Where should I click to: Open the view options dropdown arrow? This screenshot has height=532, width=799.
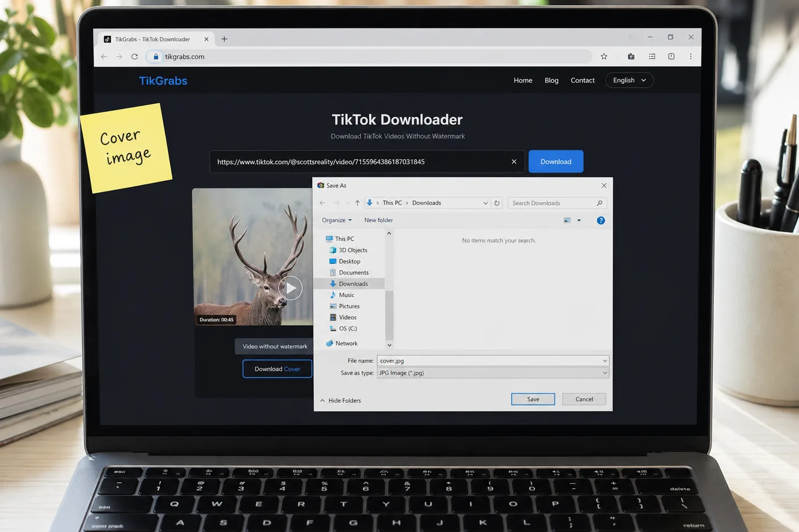click(579, 220)
